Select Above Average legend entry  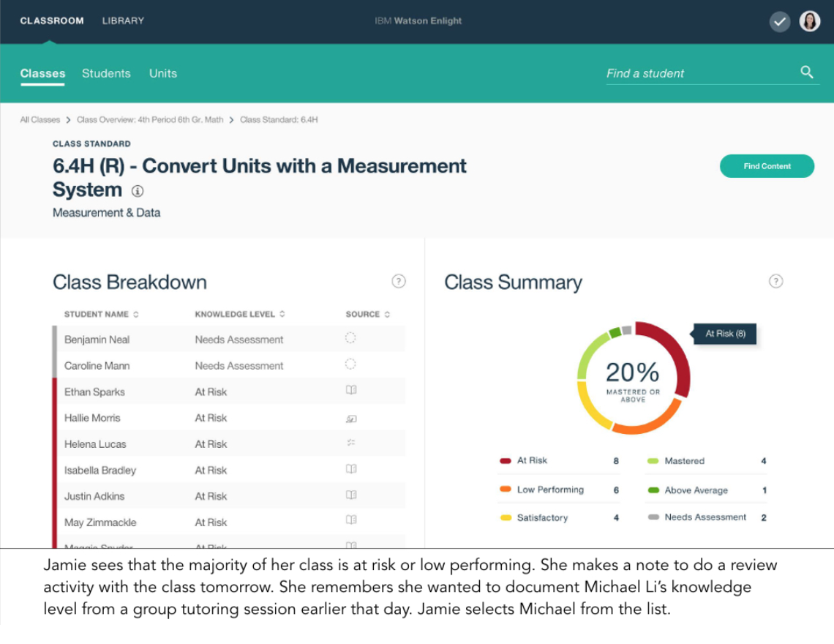click(x=707, y=490)
